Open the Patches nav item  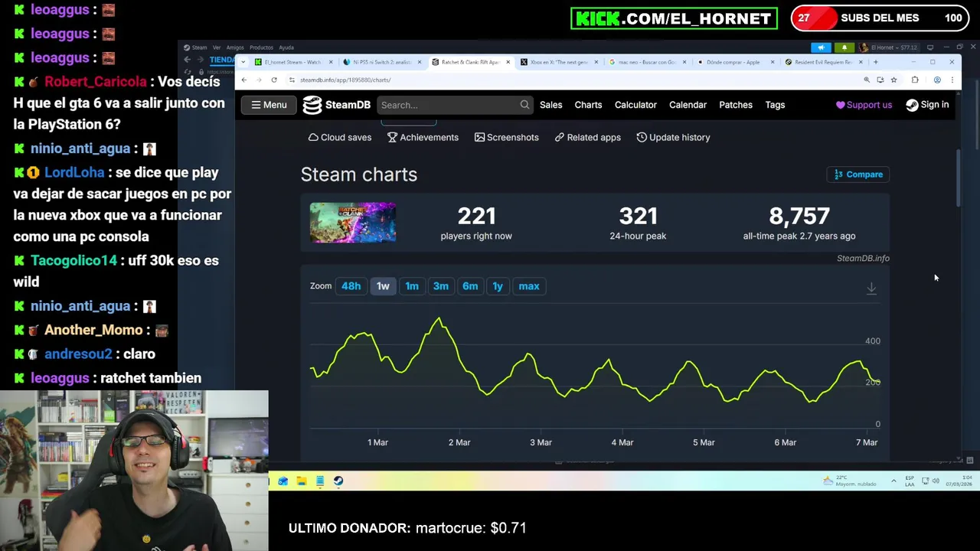(735, 105)
